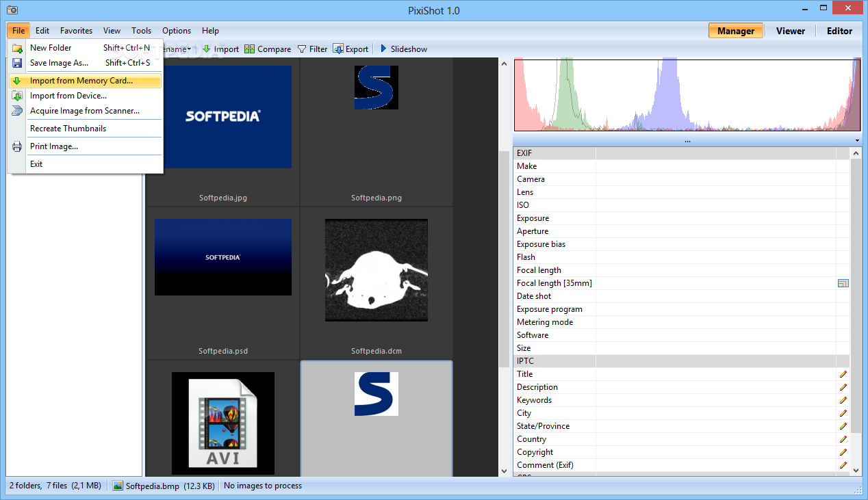Open the Edit menu
The width and height of the screenshot is (868, 500).
[42, 31]
